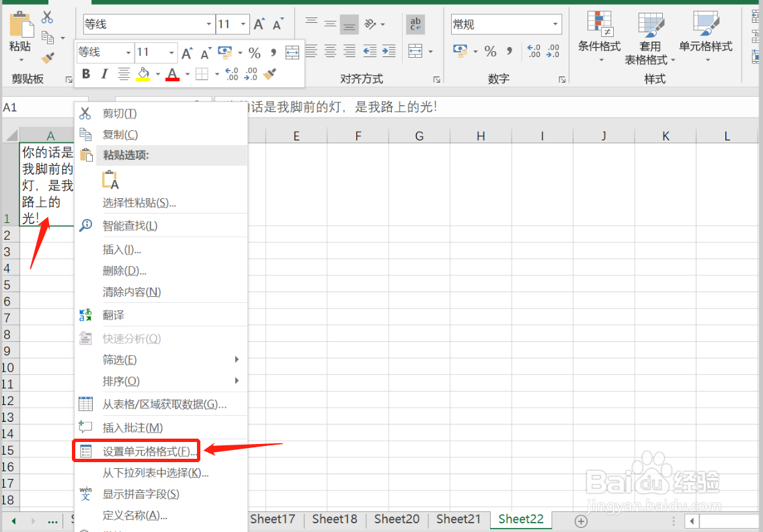Click the large Paste clipboard icon

[x=21, y=24]
